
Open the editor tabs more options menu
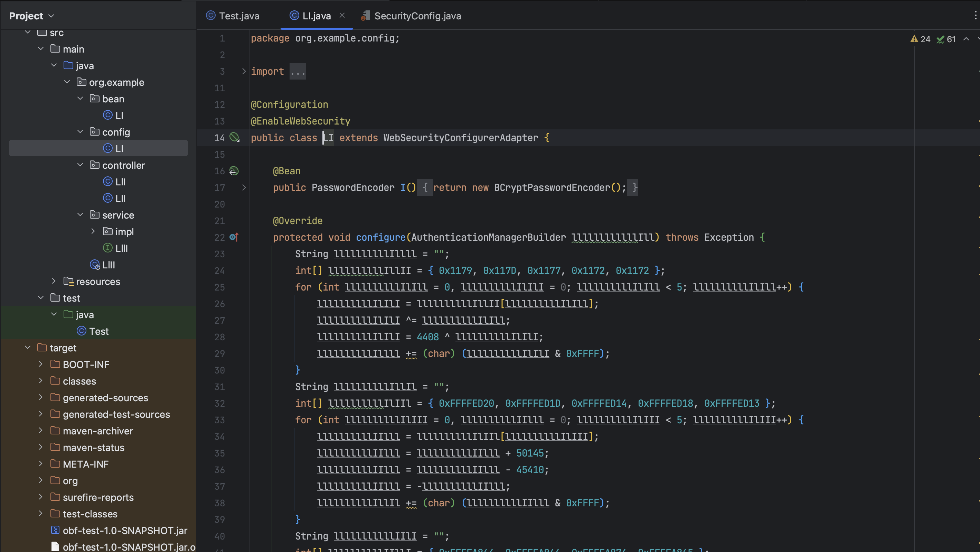click(x=975, y=16)
